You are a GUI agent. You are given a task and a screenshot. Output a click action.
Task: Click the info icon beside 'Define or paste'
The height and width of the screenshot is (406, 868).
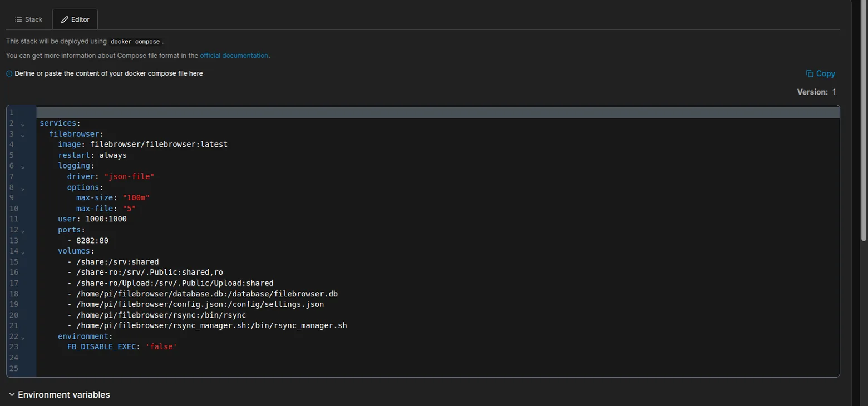coord(9,73)
